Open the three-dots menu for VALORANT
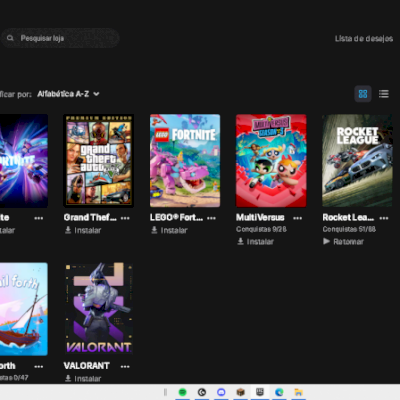Viewport: 400px width, 400px height. pos(125,366)
